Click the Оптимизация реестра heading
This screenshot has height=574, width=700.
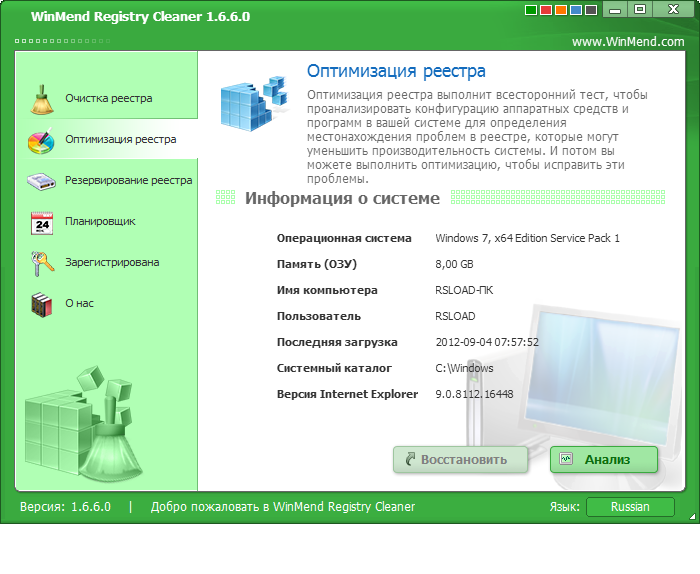(x=396, y=71)
